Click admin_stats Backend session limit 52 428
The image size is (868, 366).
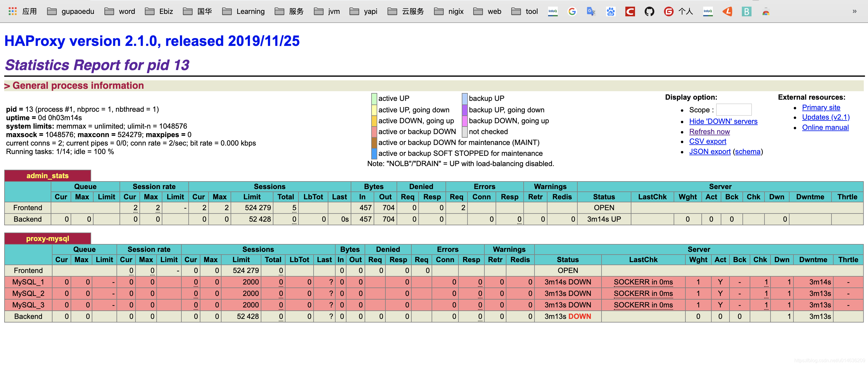(x=260, y=219)
